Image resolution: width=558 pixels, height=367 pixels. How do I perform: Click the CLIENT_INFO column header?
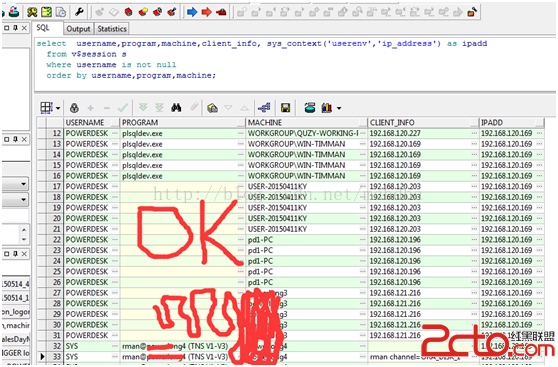423,123
